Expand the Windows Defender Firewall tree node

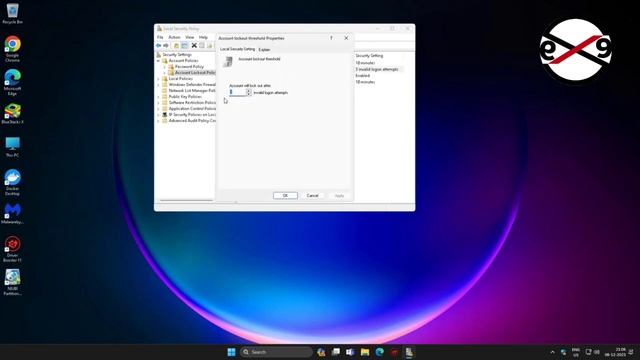pyautogui.click(x=158, y=84)
